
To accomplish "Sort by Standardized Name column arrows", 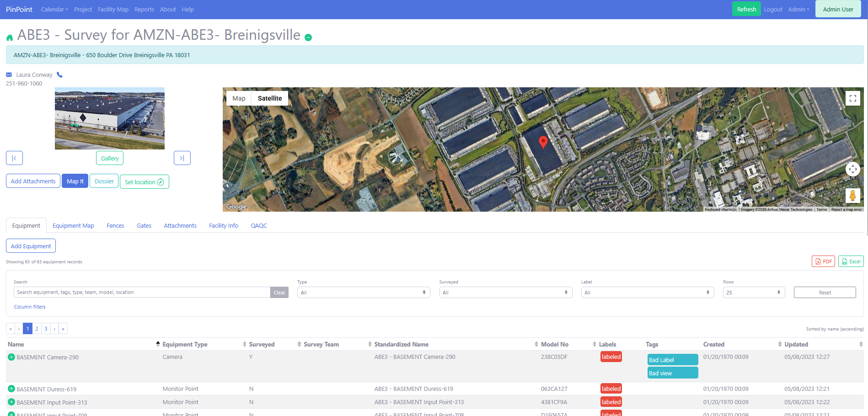I will click(536, 344).
